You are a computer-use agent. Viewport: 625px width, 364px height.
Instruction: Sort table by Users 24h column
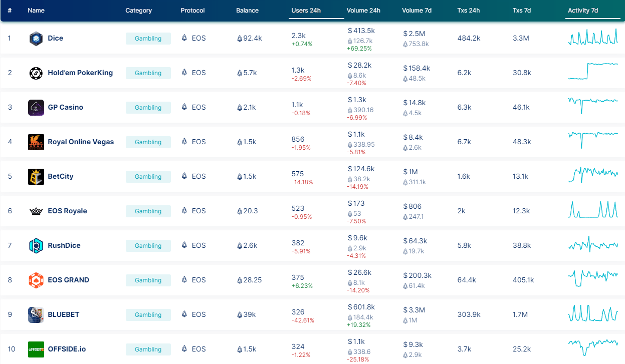306,11
